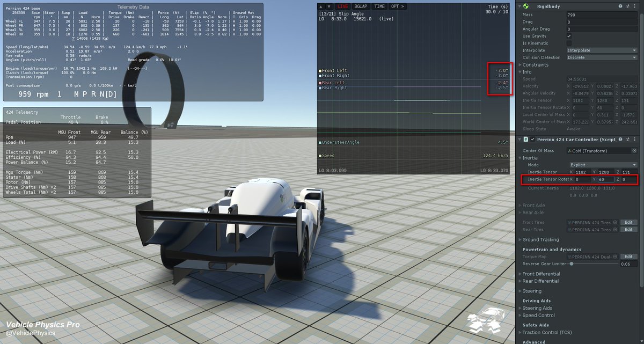This screenshot has height=344, width=644.
Task: Switch telemetry chart to BGLAP mode
Action: tap(361, 6)
